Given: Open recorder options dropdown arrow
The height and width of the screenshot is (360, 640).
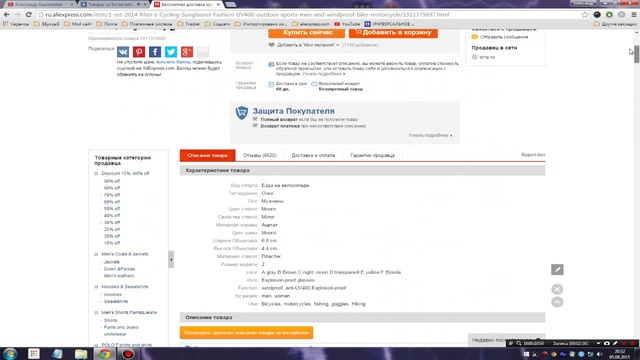Looking at the screenshot, I should 598,343.
